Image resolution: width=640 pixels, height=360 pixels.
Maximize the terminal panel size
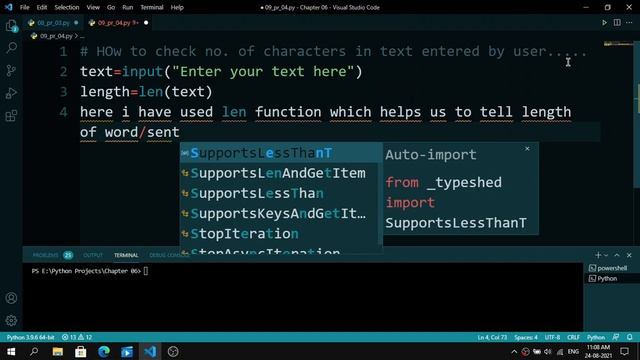617,255
